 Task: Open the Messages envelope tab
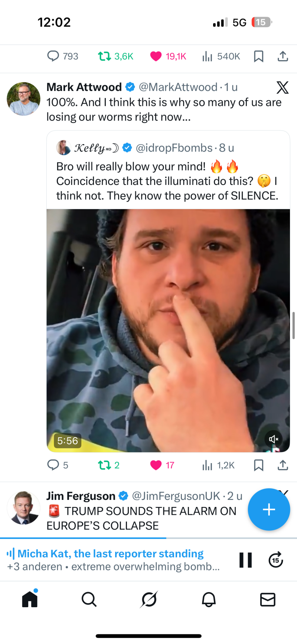coord(268,599)
